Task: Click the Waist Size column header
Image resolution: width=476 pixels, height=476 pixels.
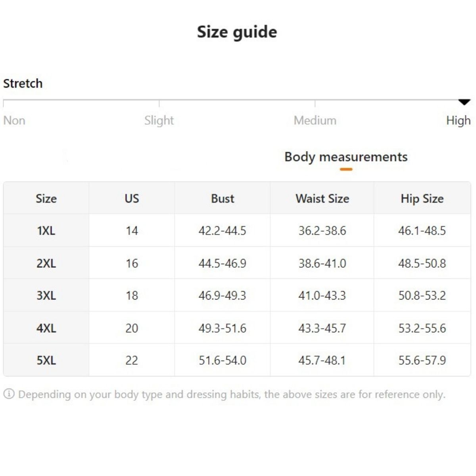Action: pyautogui.click(x=322, y=198)
